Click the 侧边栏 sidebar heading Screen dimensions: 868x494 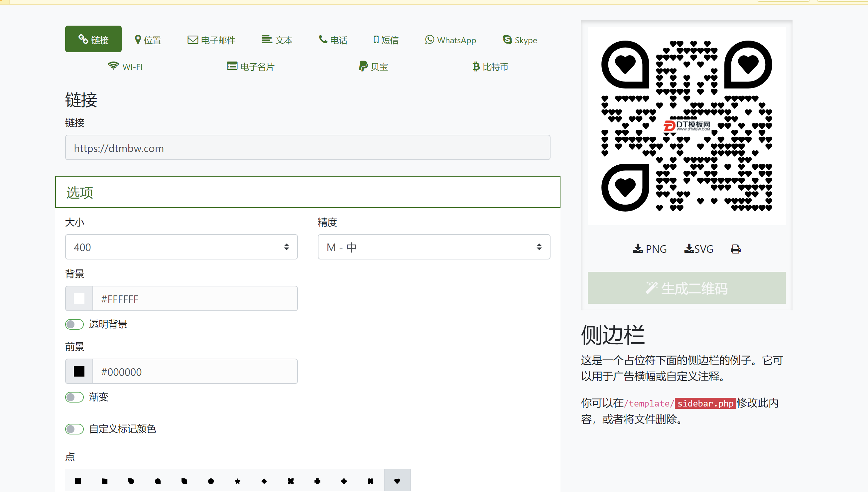pos(613,335)
